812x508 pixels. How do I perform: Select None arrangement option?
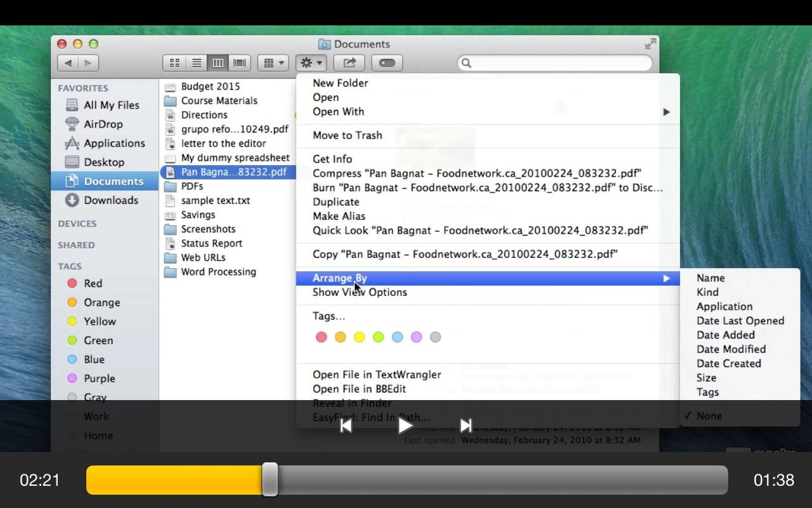(x=709, y=416)
